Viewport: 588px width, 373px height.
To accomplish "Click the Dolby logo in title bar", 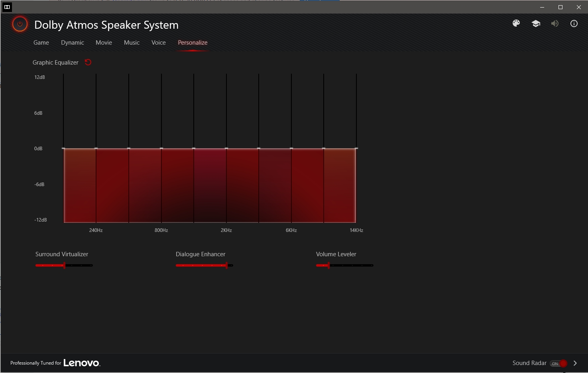I will point(7,7).
